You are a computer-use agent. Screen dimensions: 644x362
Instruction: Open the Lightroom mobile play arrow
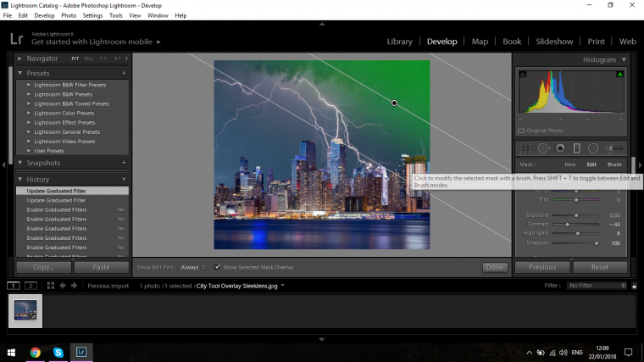pos(158,42)
